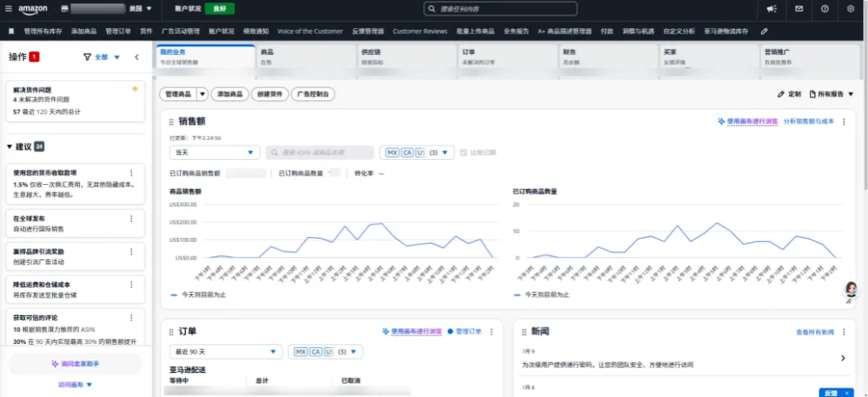Click the bookmark icon in favorites bar
The width and height of the screenshot is (868, 397).
coord(11,31)
